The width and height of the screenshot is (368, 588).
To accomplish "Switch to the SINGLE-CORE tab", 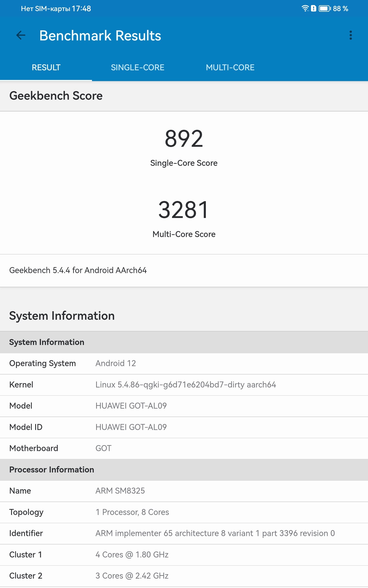I will pos(138,67).
